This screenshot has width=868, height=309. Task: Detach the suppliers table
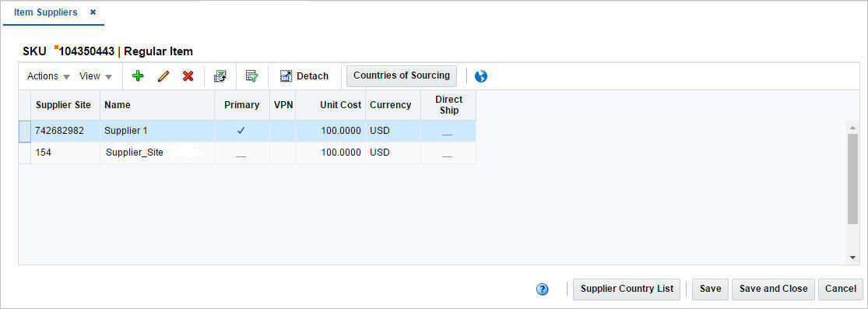click(304, 76)
